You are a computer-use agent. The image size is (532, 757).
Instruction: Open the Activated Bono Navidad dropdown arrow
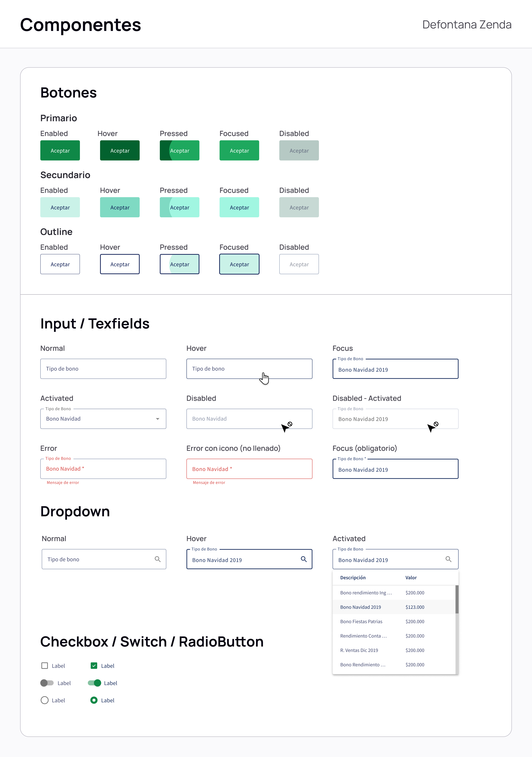tap(158, 419)
